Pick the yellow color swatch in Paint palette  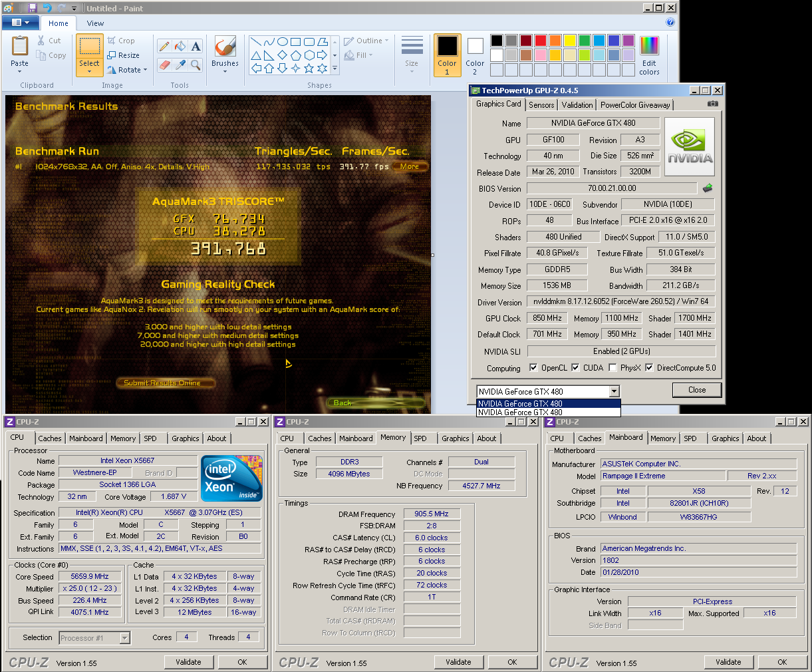[x=570, y=41]
